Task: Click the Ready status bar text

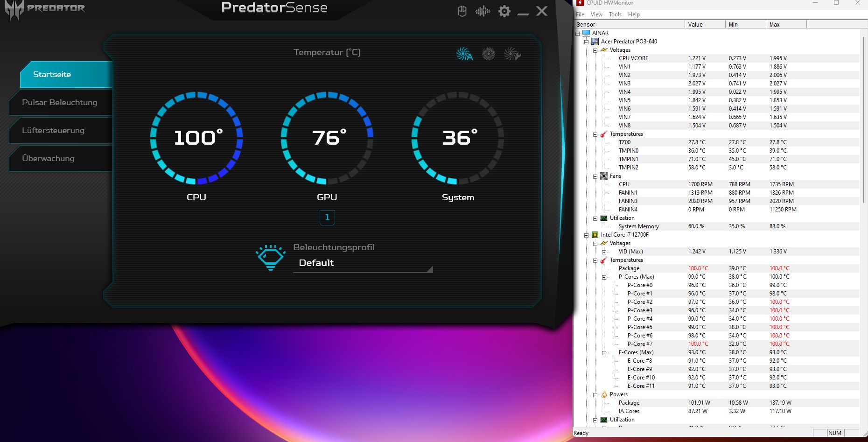Action: [x=581, y=433]
